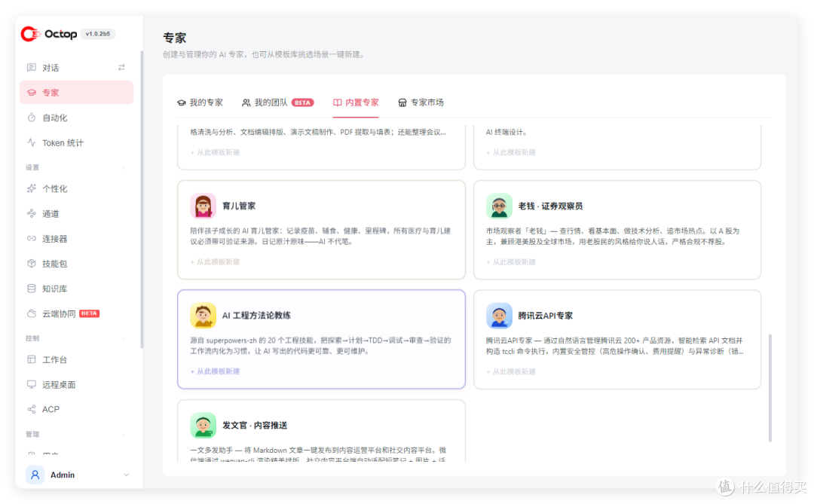Click the 腾讯云API专家 card title
This screenshot has width=814, height=504.
tap(546, 316)
